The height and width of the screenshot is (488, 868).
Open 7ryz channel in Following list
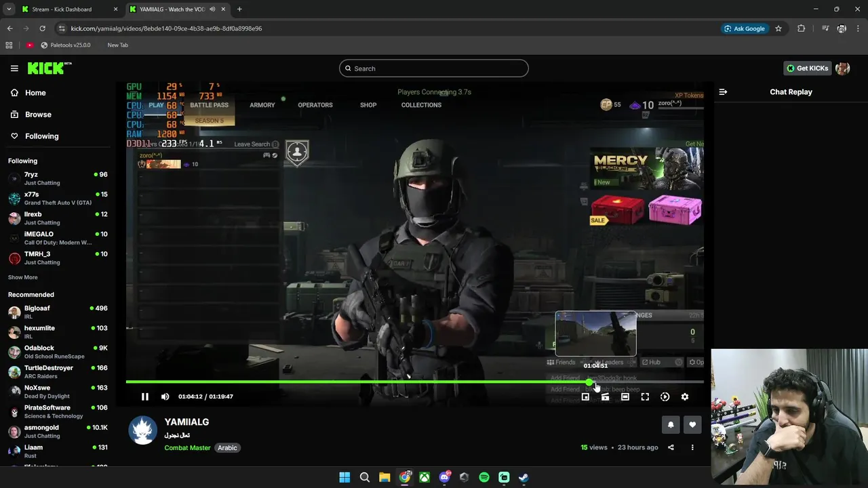coord(58,178)
